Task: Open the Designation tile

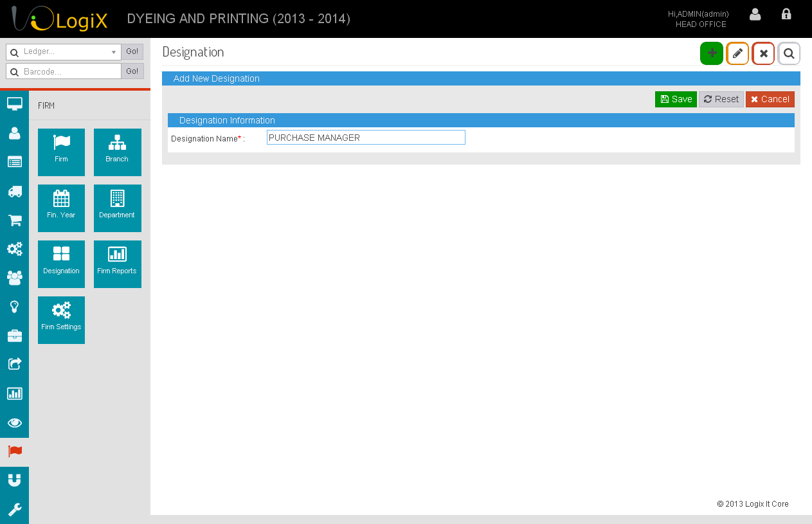Action: [x=61, y=264]
